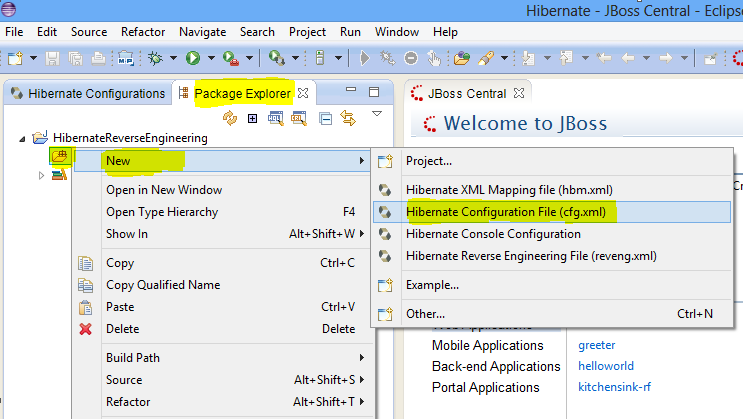Image resolution: width=743 pixels, height=419 pixels.
Task: Open the Package Explorer View Menu triangle
Action: pos(377,114)
